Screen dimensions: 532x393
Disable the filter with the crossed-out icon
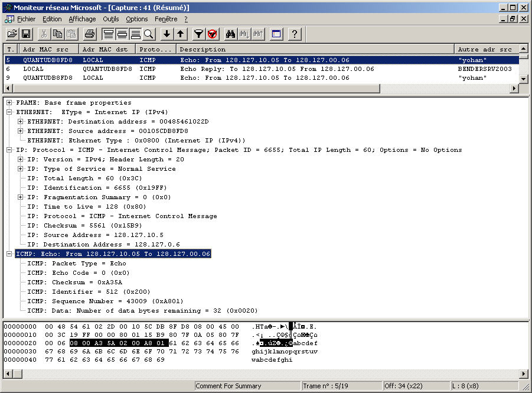(213, 34)
